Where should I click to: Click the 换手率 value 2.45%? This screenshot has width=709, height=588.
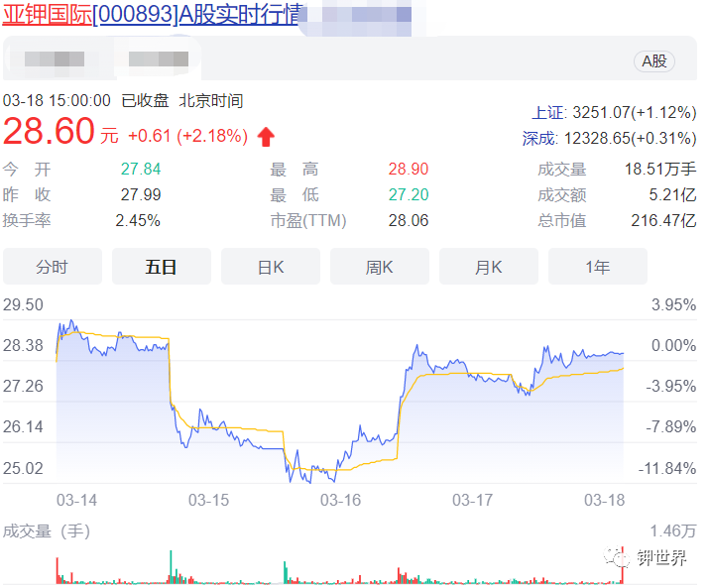click(x=138, y=221)
